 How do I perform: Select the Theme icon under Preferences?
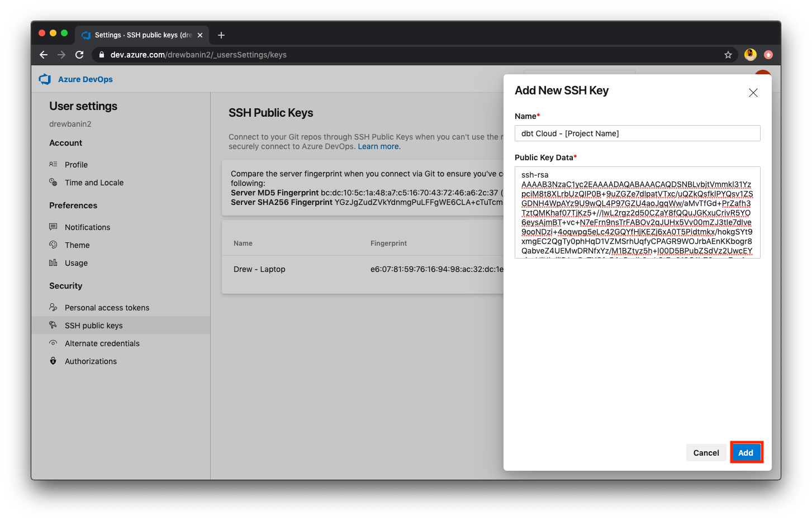click(x=53, y=245)
